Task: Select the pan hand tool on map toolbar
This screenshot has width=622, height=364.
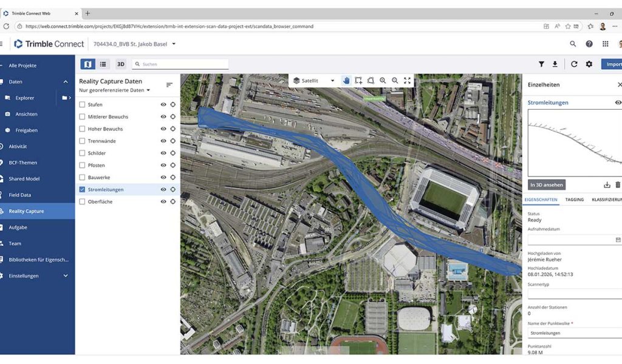Action: (x=347, y=80)
